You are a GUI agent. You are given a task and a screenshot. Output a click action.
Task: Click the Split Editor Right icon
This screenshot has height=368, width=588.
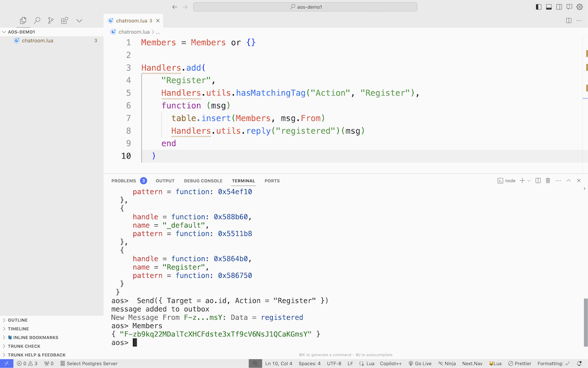tap(569, 21)
